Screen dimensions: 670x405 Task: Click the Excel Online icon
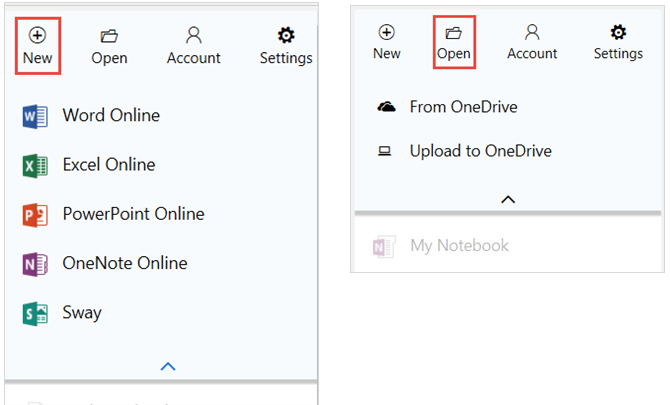click(x=35, y=166)
